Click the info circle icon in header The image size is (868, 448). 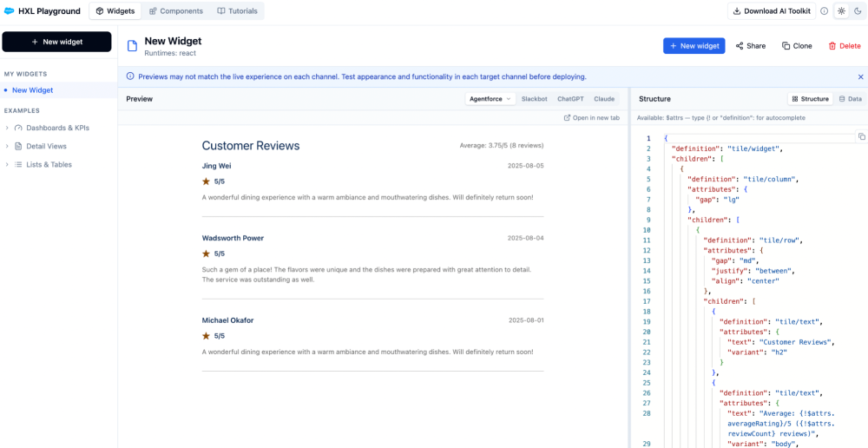(x=825, y=11)
